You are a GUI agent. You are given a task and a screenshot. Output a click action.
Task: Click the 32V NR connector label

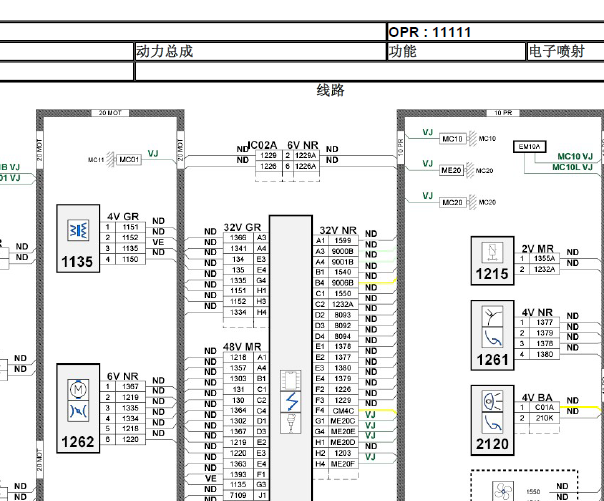(x=338, y=231)
